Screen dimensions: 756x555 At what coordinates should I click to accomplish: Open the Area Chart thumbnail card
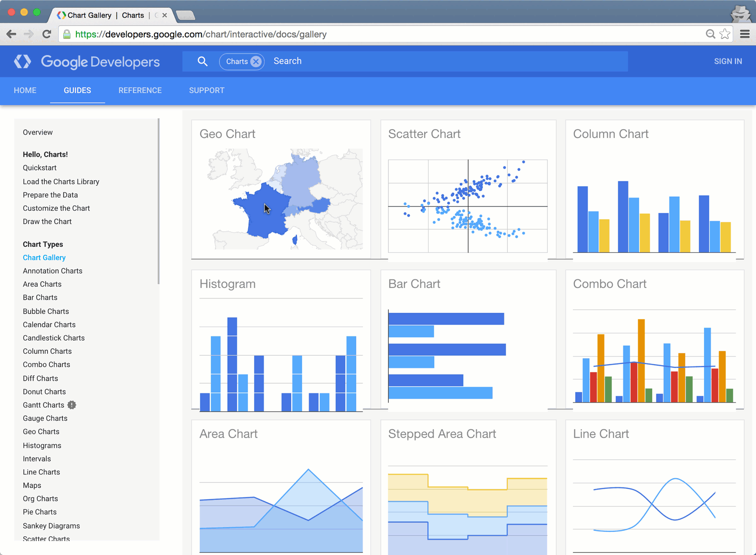point(281,487)
